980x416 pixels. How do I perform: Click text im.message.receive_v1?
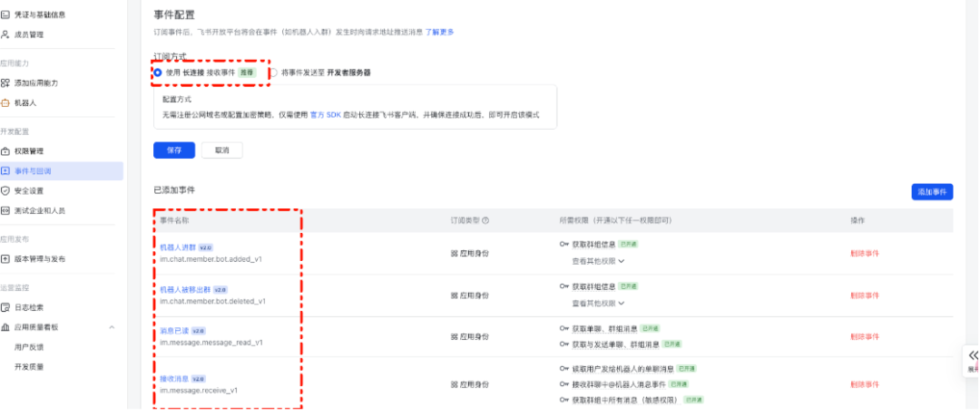point(199,391)
